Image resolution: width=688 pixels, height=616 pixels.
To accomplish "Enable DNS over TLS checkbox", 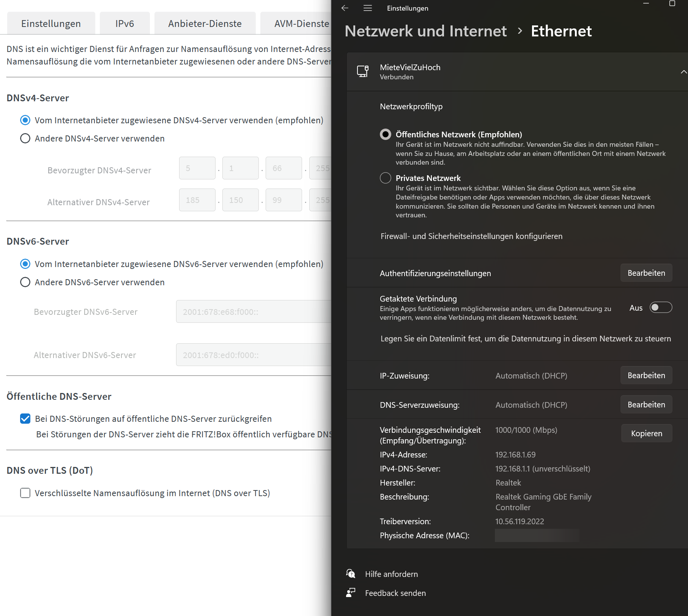I will [25, 493].
